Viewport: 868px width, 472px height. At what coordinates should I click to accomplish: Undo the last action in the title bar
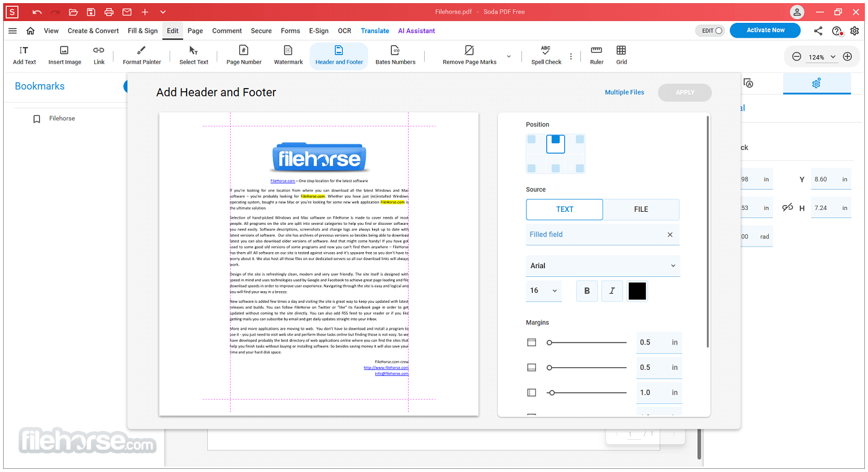tap(37, 12)
